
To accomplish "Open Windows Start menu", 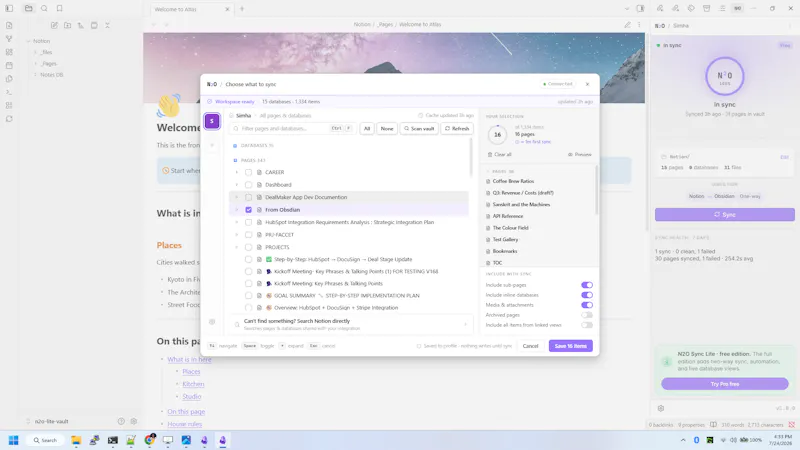I will 14,440.
